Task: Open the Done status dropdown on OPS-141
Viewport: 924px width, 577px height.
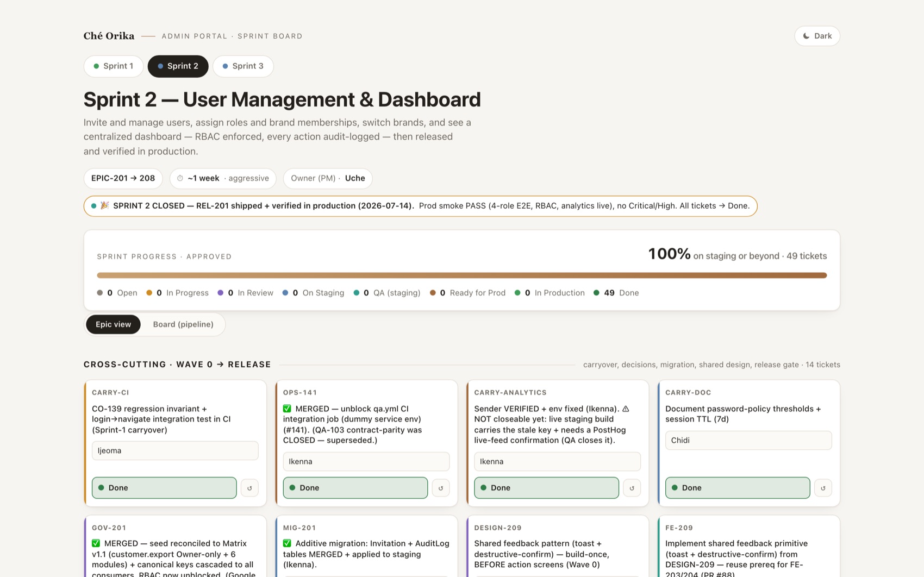Action: click(355, 488)
